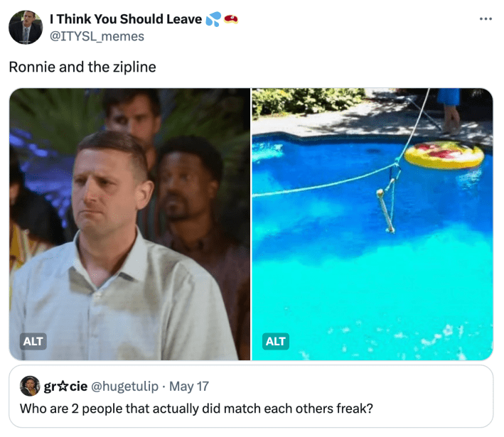Open the @ITYSL_memes handle link

97,36
